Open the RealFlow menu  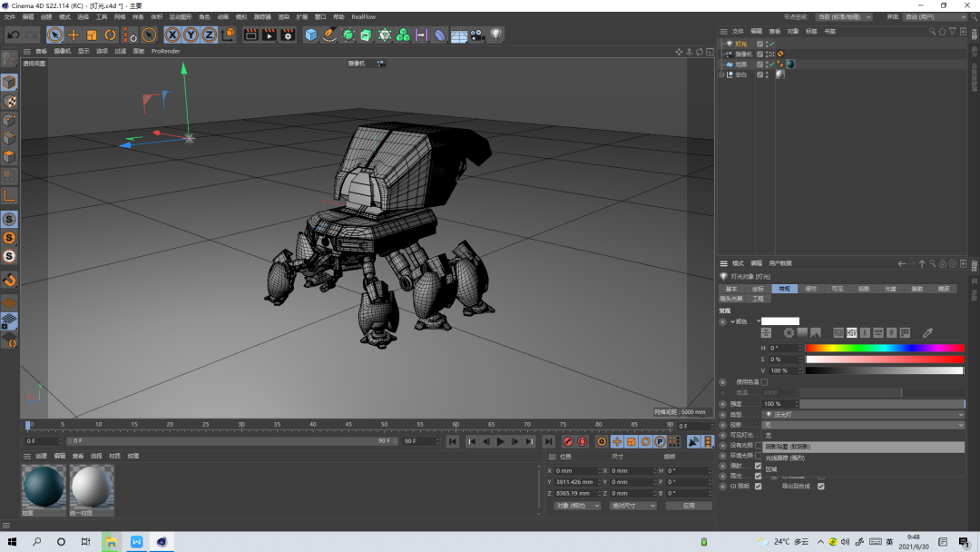coord(364,17)
